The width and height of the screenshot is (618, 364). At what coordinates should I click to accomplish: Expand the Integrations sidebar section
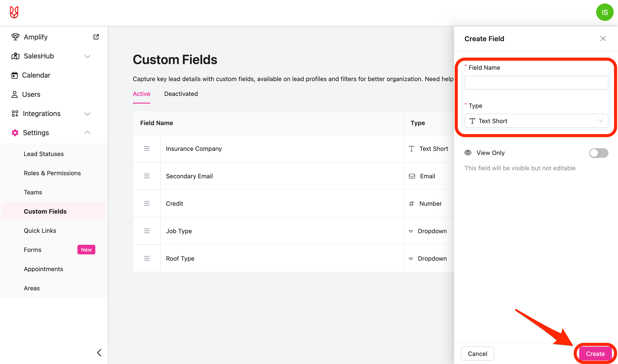[87, 114]
